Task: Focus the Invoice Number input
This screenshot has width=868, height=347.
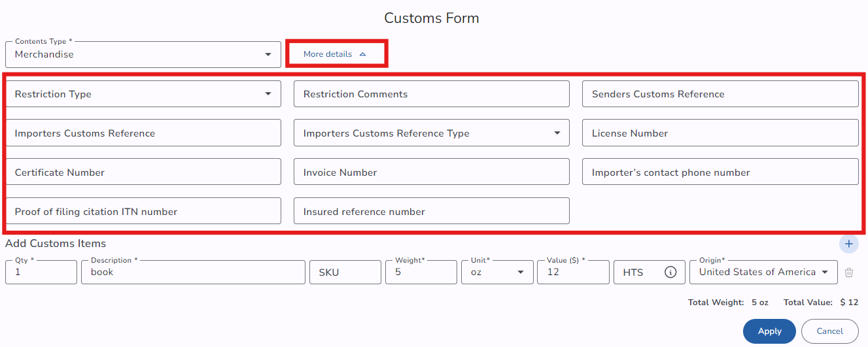Action: coord(431,173)
